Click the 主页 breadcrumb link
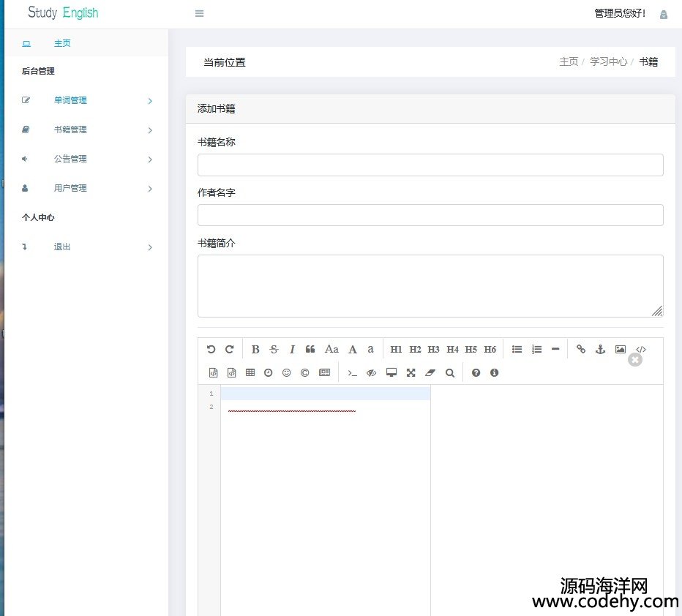This screenshot has height=616, width=682. point(569,61)
